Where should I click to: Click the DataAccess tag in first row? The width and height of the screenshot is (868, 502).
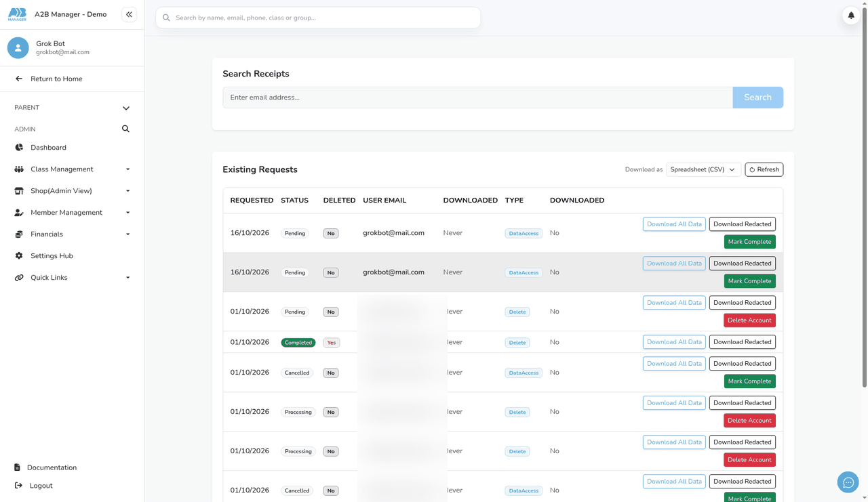click(x=524, y=233)
